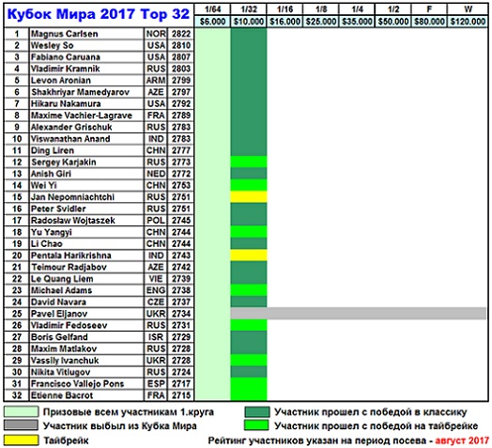This screenshot has height=448, width=492.
Task: Click the bright green tiebreak-win legend swatch
Action: [257, 425]
